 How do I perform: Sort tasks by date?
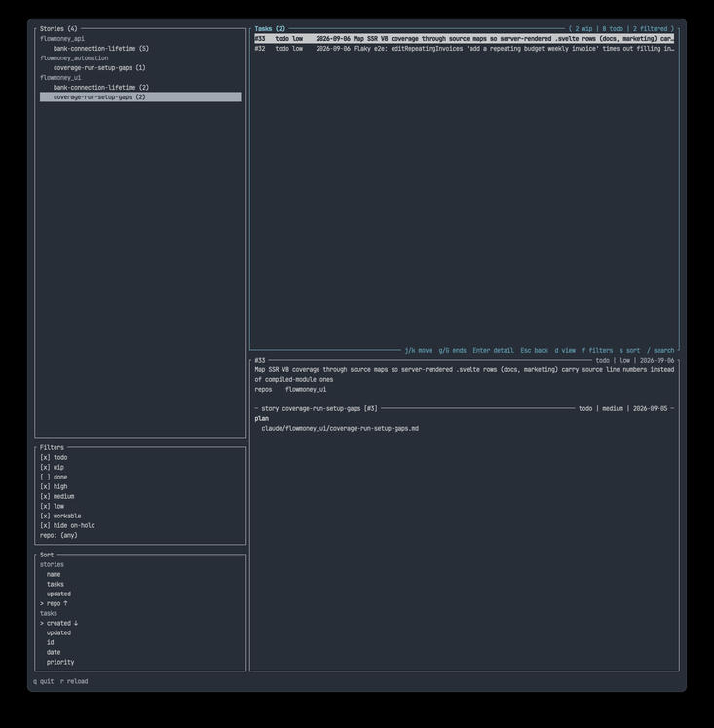click(x=54, y=652)
